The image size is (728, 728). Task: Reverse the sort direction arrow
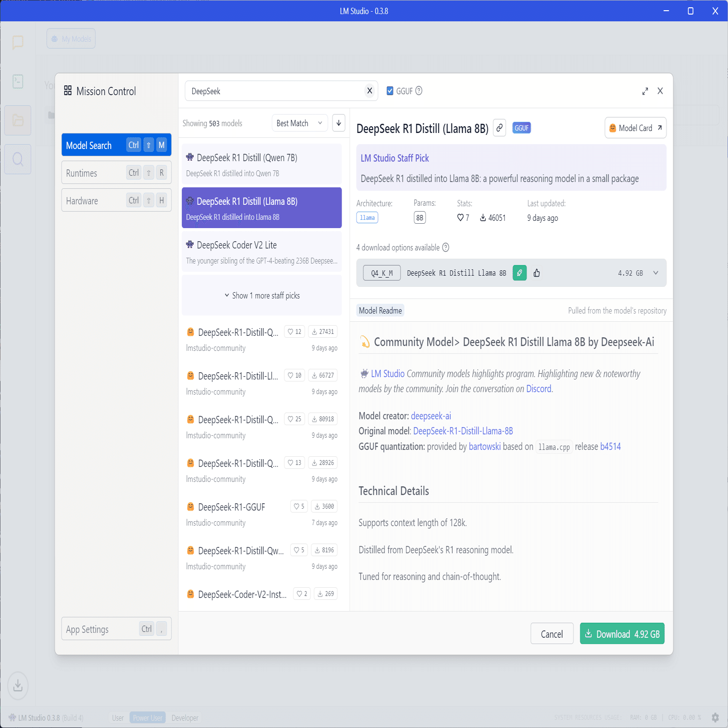[339, 123]
